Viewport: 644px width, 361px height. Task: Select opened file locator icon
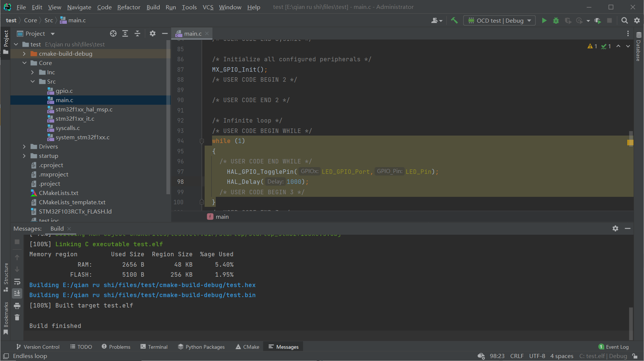pyautogui.click(x=113, y=33)
